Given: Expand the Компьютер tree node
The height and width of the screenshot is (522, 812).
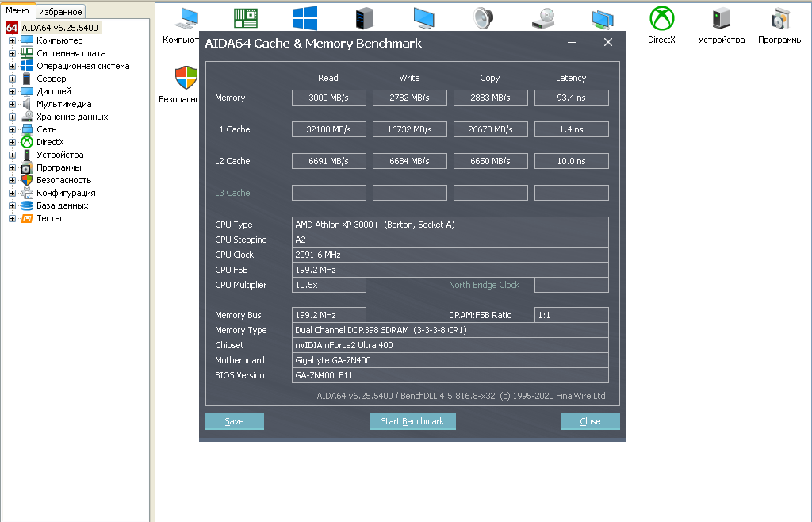Looking at the screenshot, I should click(x=12, y=40).
